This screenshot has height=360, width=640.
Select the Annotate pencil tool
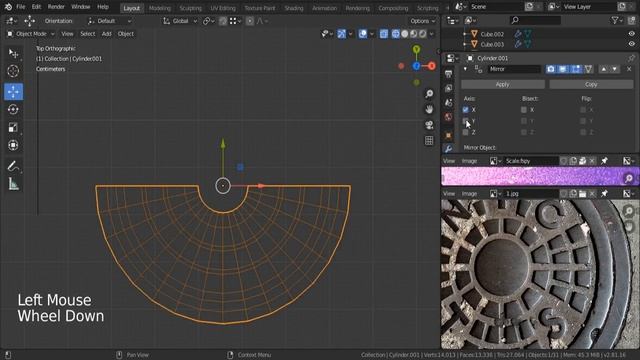(13, 166)
